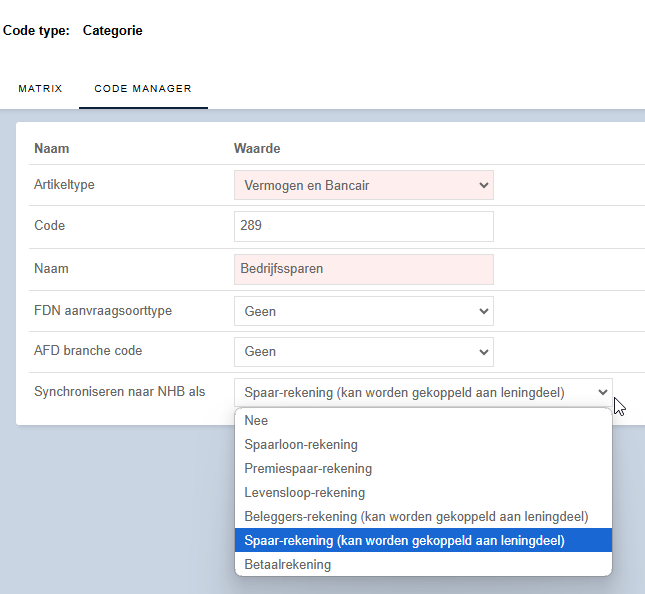Click the chevron arrow of FDN aanvraagsoorttype

484,311
